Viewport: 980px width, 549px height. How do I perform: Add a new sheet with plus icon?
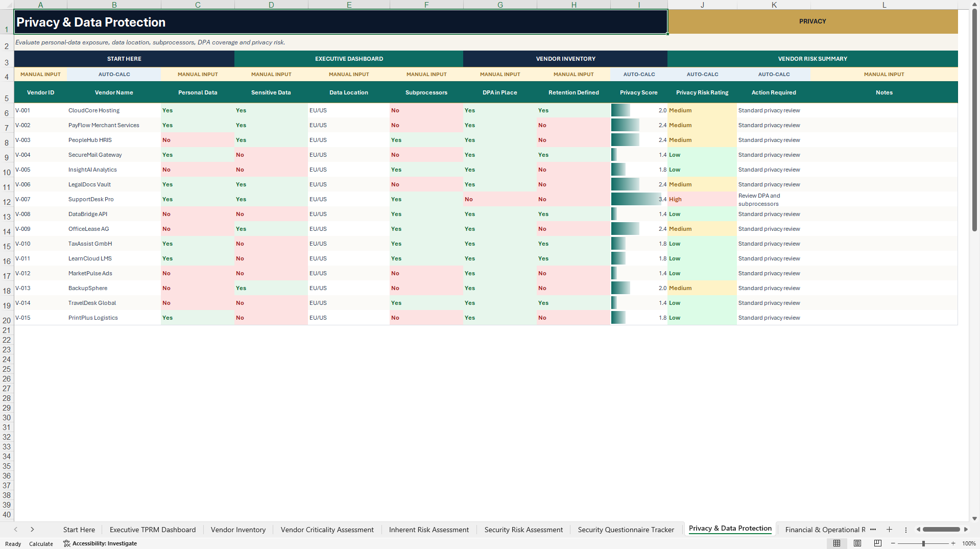[x=889, y=530]
